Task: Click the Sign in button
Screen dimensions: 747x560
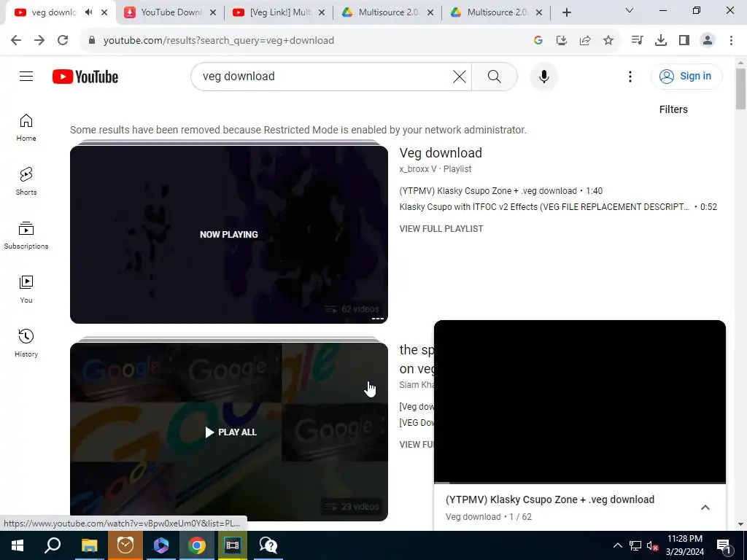Action: [x=686, y=76]
